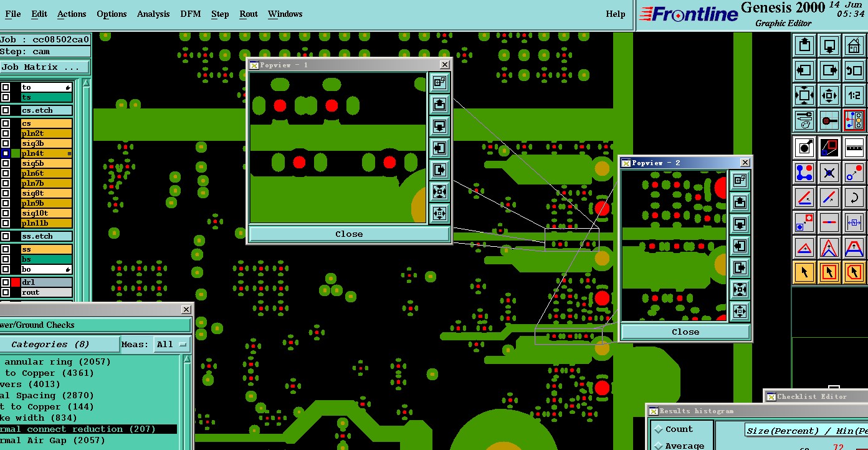Open the wrench and palette settings icon
This screenshot has height=450, width=868.
tap(804, 120)
